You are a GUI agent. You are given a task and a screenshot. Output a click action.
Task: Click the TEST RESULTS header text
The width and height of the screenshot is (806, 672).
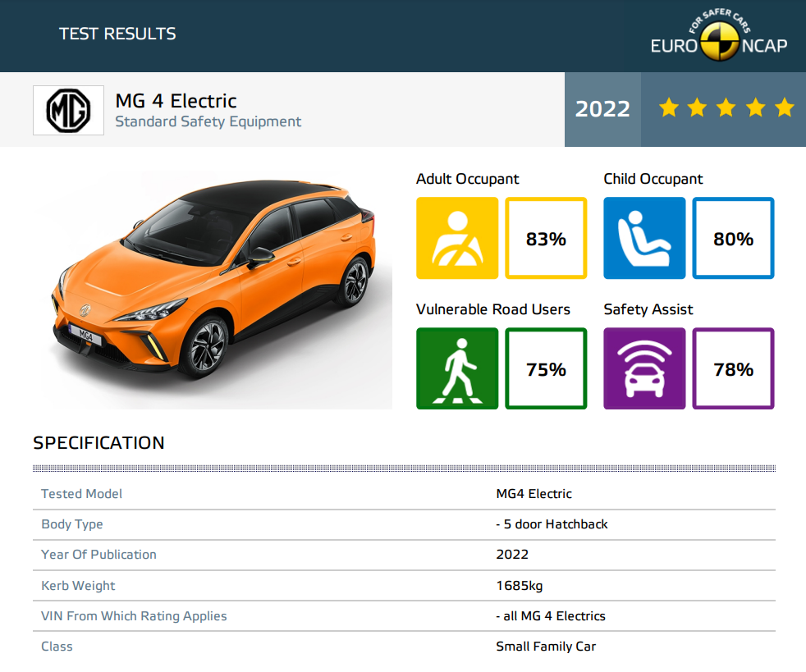[117, 34]
